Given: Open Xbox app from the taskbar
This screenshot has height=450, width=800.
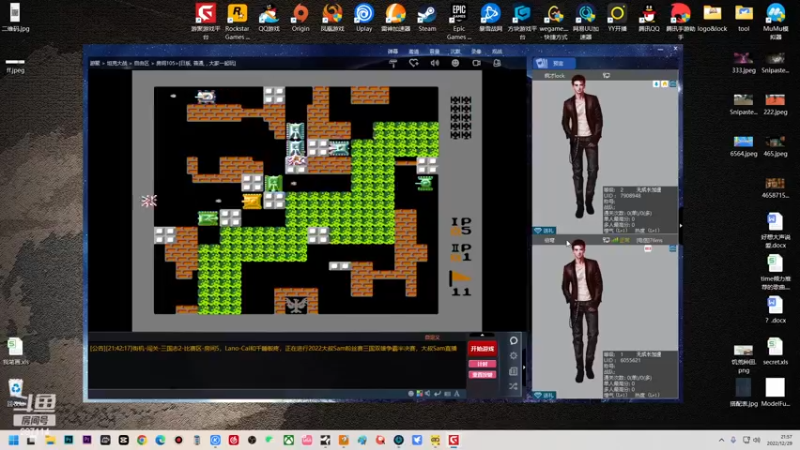Looking at the screenshot, I should pos(289,440).
